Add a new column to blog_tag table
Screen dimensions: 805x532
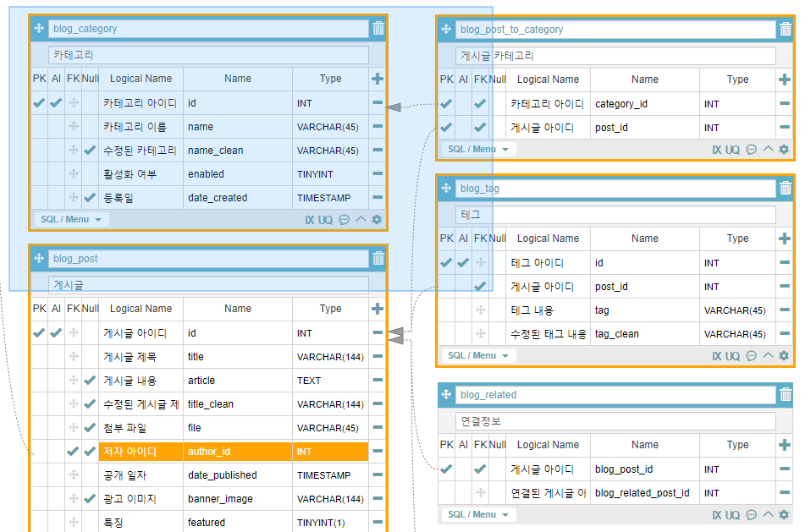[785, 239]
